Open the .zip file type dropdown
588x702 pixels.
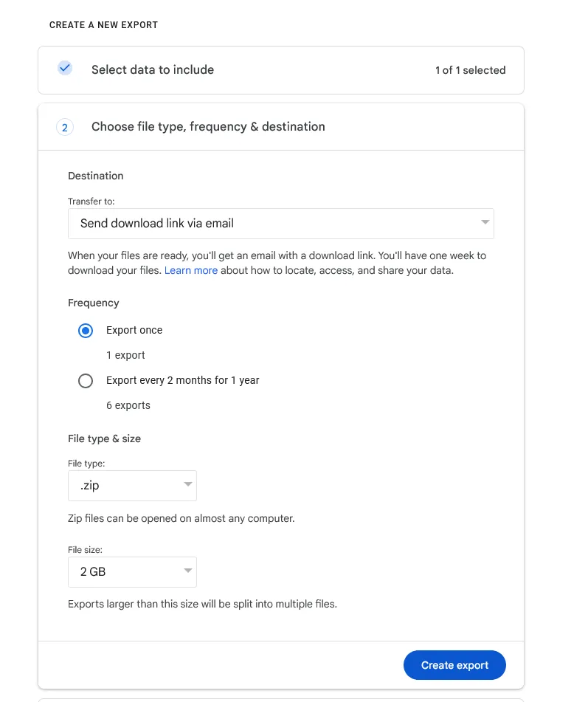[x=132, y=485]
